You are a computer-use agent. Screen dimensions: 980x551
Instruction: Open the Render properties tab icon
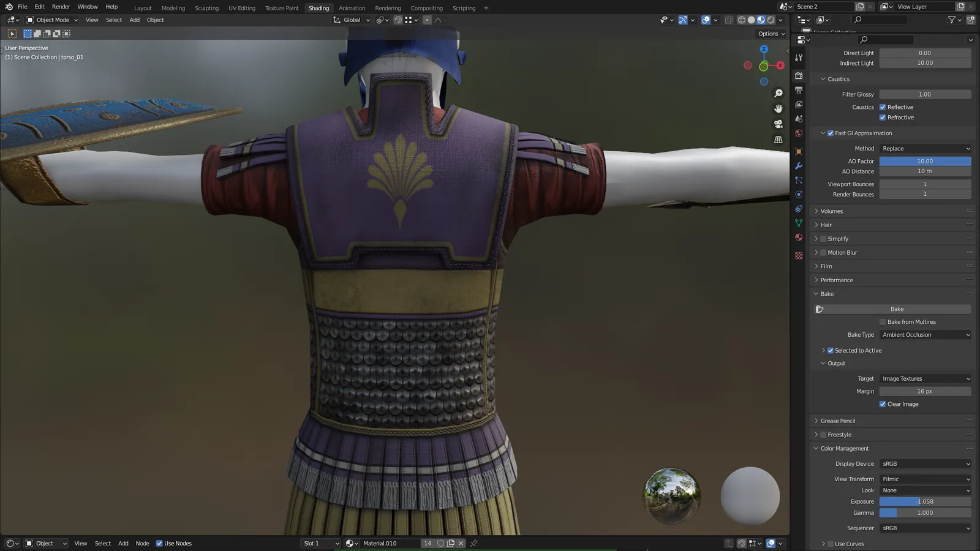(799, 76)
